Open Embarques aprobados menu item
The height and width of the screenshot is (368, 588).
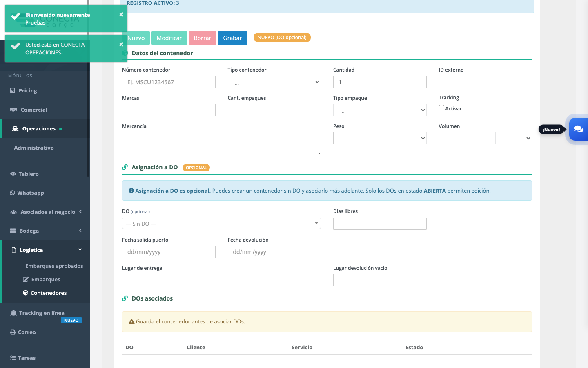pyautogui.click(x=54, y=266)
